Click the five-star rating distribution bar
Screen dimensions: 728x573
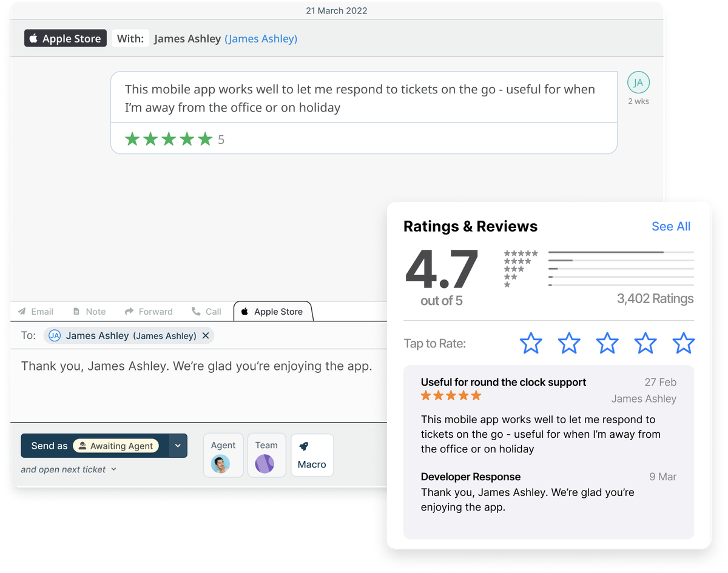621,252
